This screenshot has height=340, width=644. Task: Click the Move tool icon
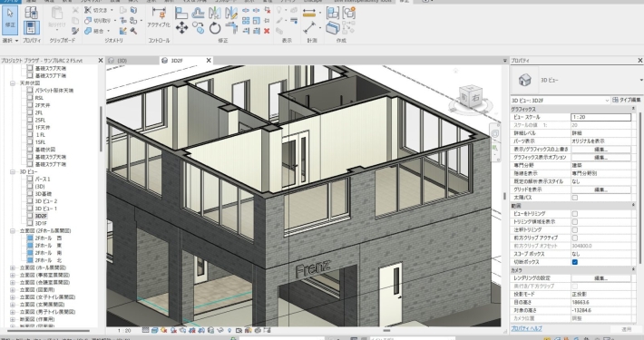pyautogui.click(x=181, y=28)
